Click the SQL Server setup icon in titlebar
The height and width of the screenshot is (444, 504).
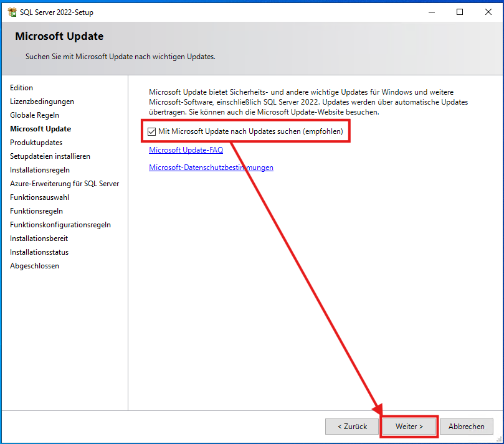(x=12, y=11)
